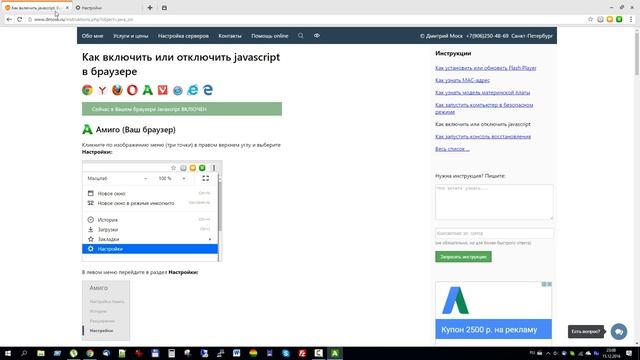Click the Амиго (Ваш браузер) heading

136,129
